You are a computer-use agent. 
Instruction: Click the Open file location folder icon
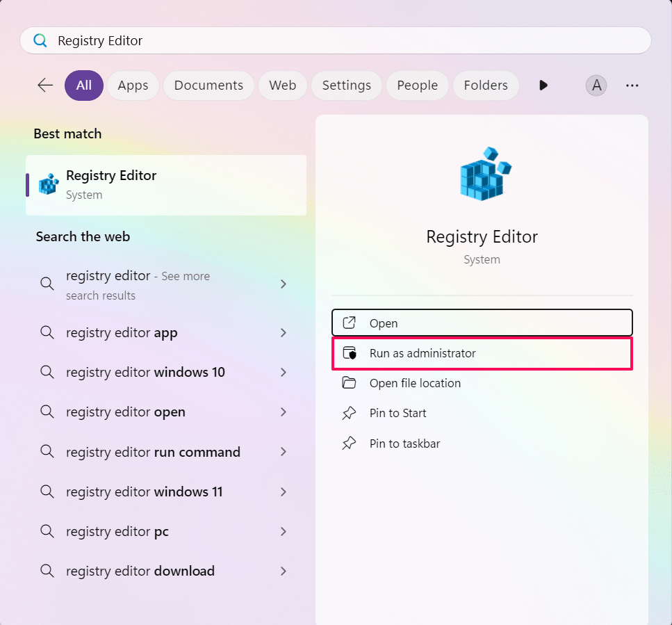(349, 383)
